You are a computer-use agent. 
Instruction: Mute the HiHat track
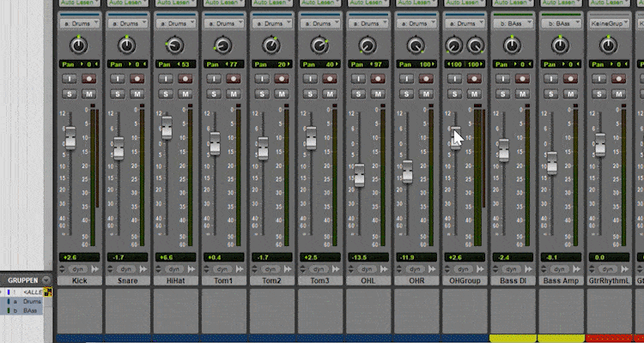pyautogui.click(x=185, y=94)
